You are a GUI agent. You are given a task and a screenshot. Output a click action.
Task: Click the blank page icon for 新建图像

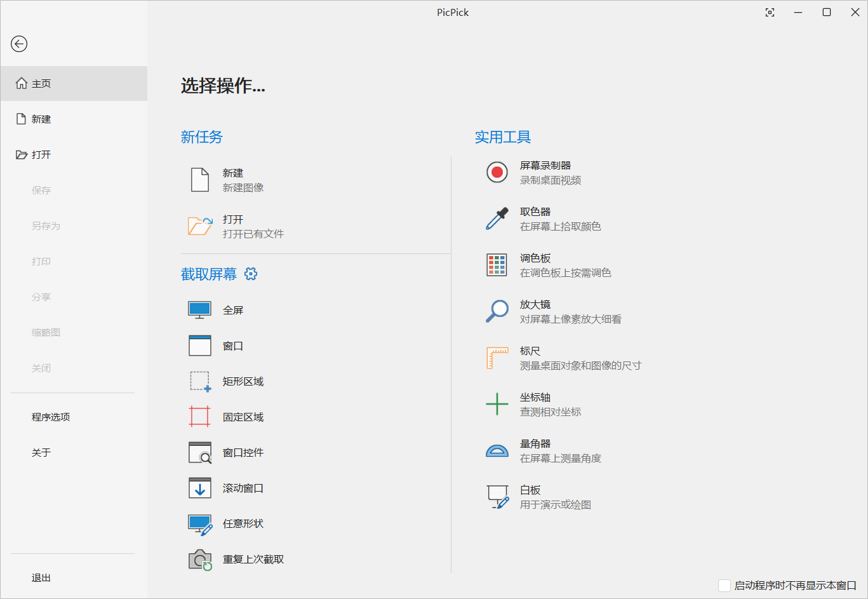(200, 180)
